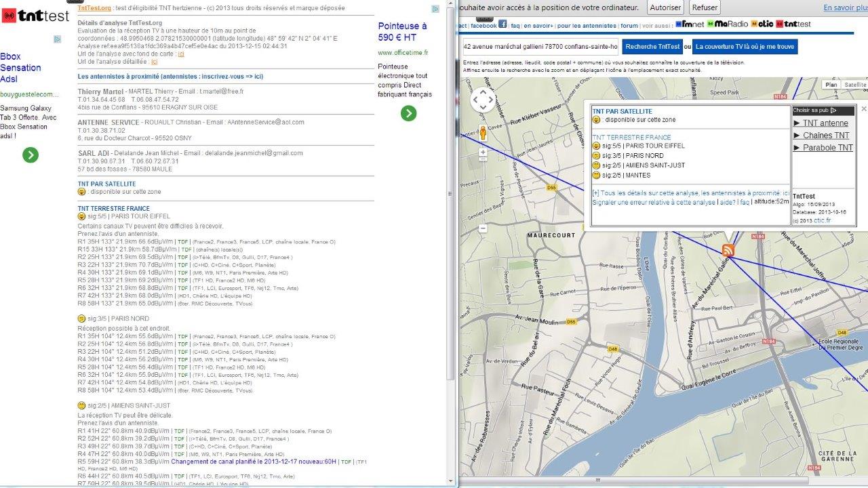Close the map info popup
868x488 pixels.
coord(863,108)
